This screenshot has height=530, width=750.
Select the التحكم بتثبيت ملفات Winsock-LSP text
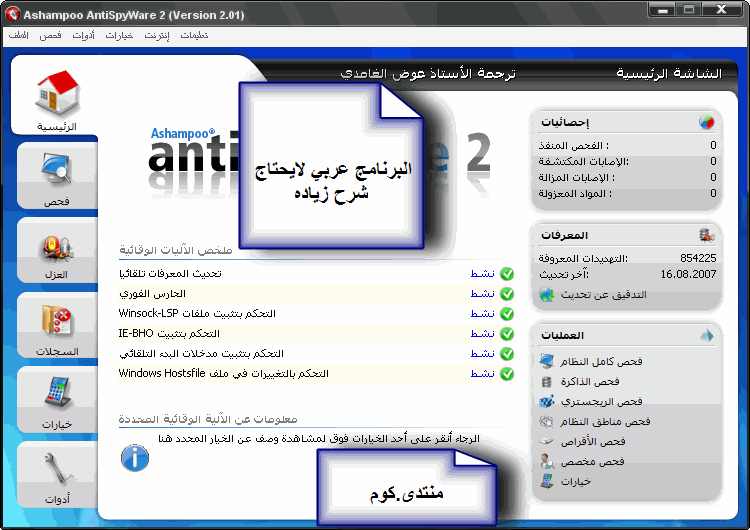[x=197, y=314]
